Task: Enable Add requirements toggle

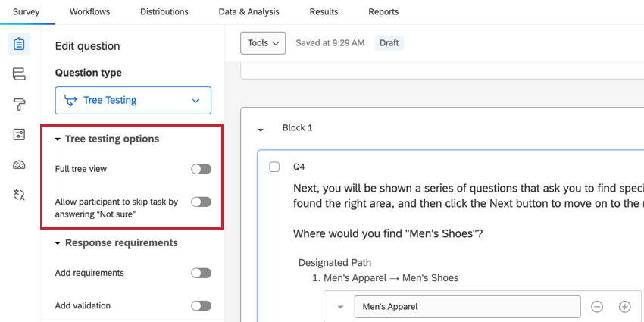Action: pos(201,273)
